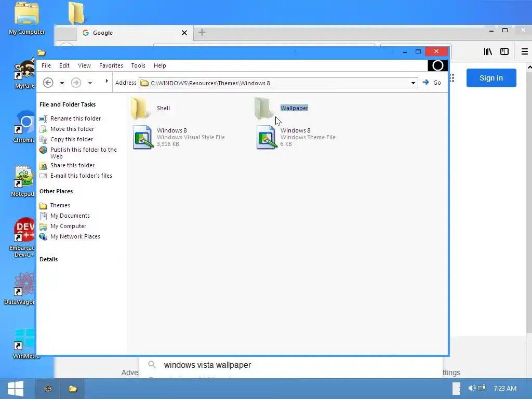Toggle the browser sidebar icon
Screen dimensions: 532x399
tap(504, 51)
